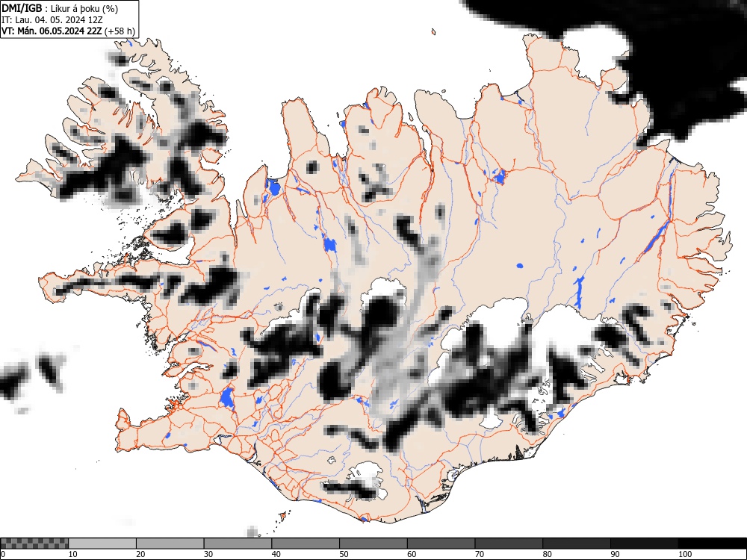Screen dimensions: 747x560
Task: Click the '100' legend scale label
Action: [x=684, y=554]
